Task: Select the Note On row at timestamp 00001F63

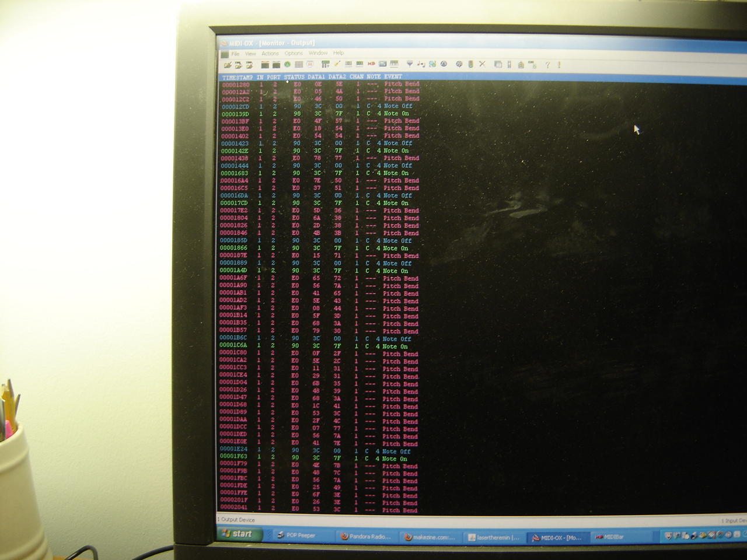Action: 316,459
